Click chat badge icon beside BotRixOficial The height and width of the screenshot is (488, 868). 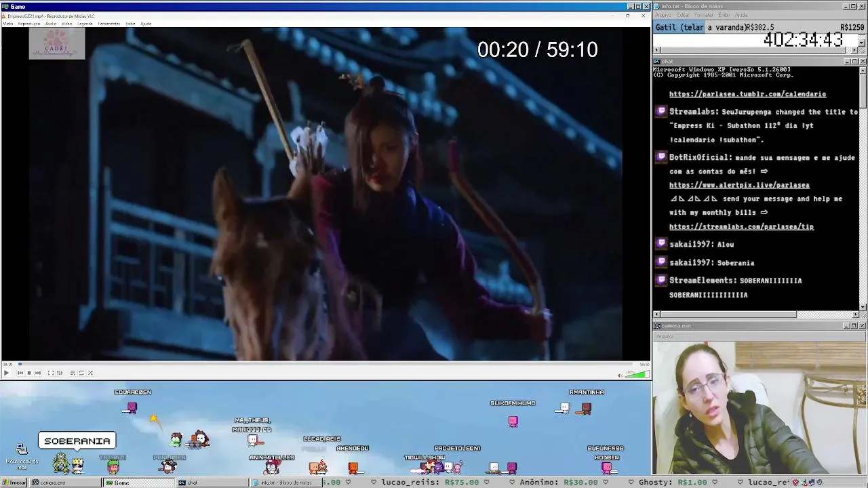661,157
